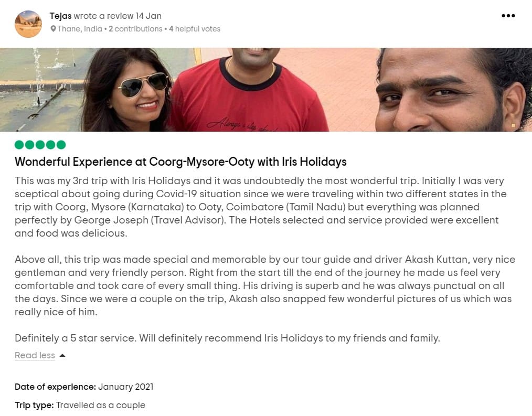Click the Trip type Travelled as a couple line
532x416 pixels.
[80, 405]
